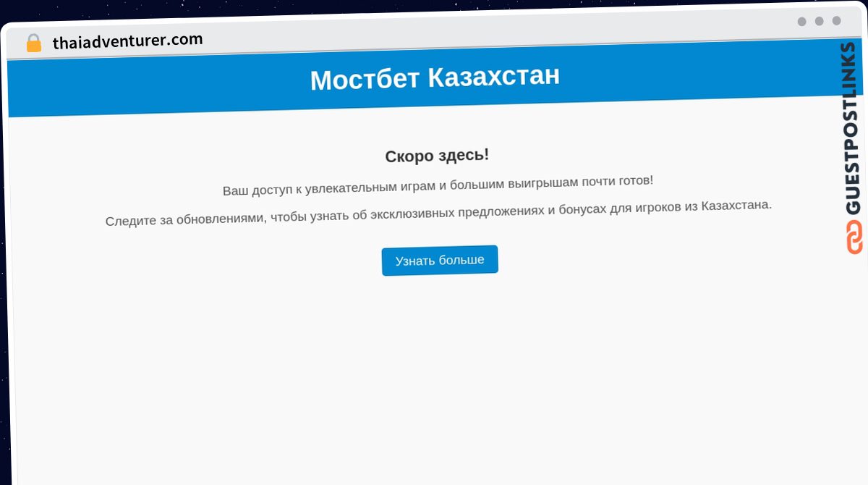Click the line starting 'Ваш доступ к увлекательным'
The image size is (868, 485).
coord(438,185)
